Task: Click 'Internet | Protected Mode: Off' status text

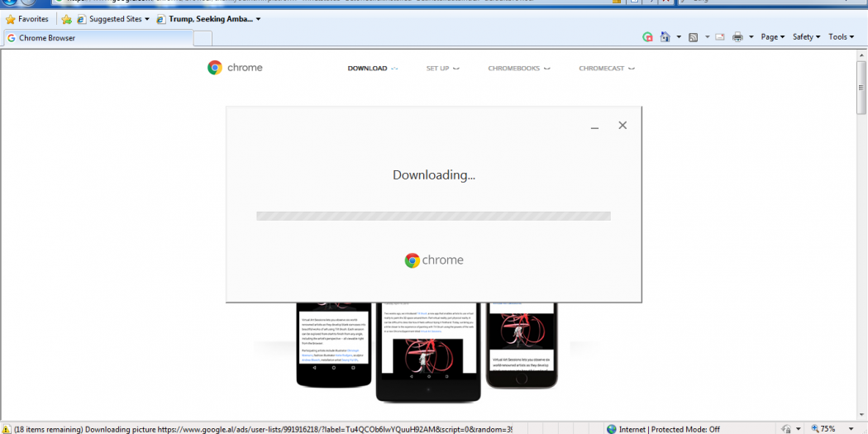Action: click(670, 429)
